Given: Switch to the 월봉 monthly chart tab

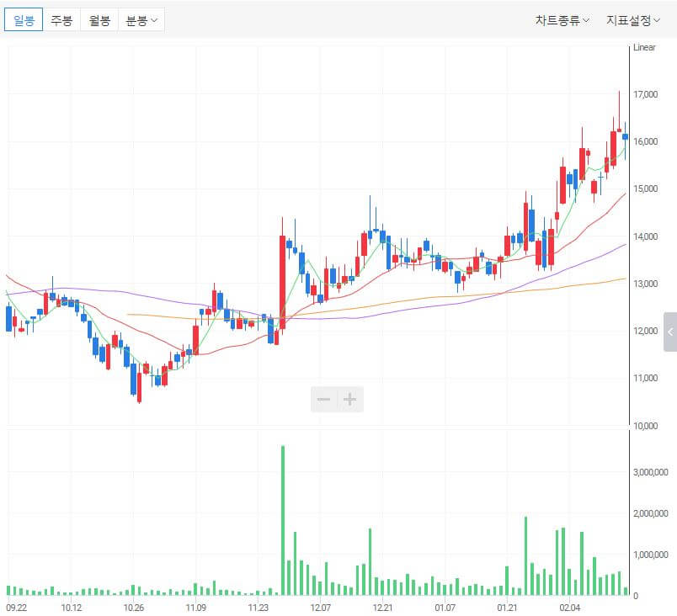Looking at the screenshot, I should [99, 20].
